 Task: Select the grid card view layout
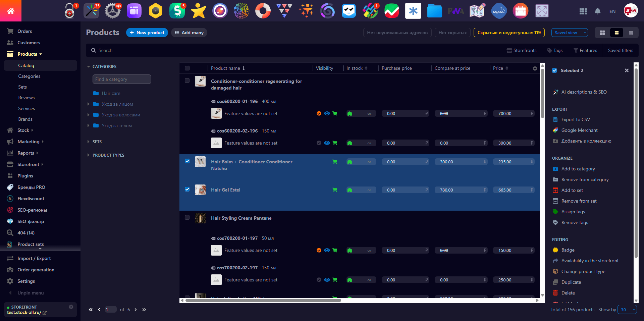coord(602,33)
